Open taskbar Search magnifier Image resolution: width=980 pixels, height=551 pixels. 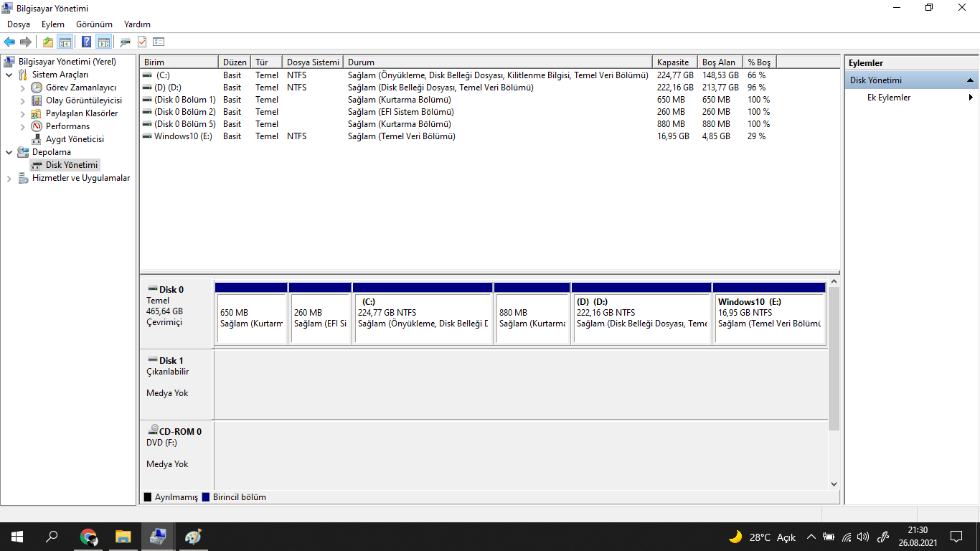tap(52, 537)
